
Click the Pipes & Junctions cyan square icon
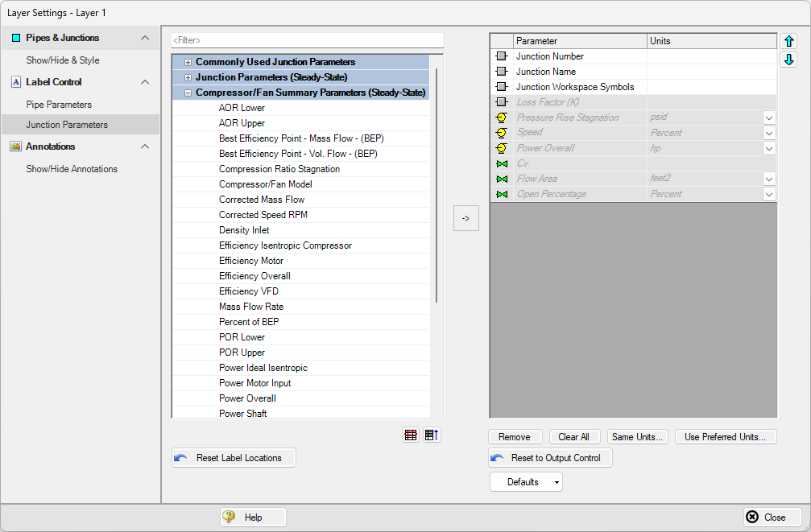[x=16, y=38]
